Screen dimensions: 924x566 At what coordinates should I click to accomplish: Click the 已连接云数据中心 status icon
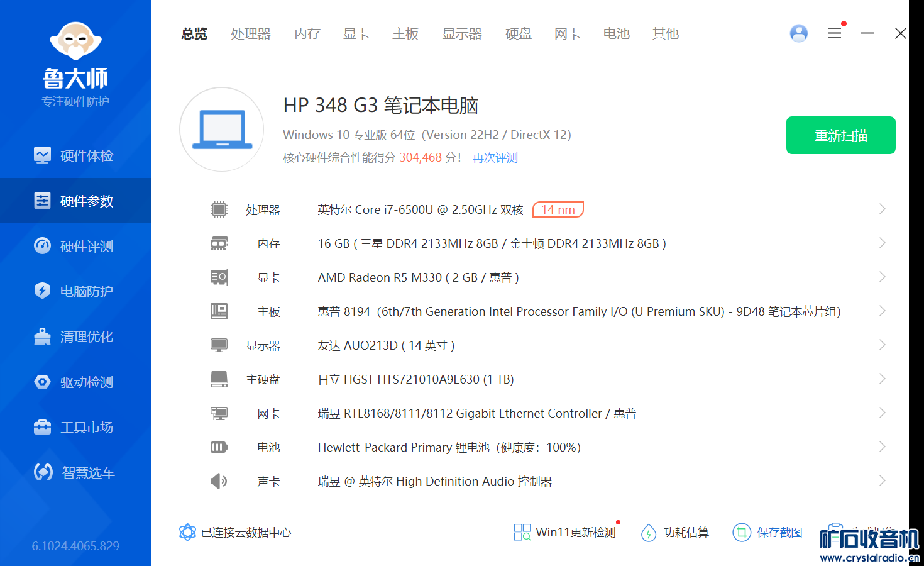click(x=187, y=532)
